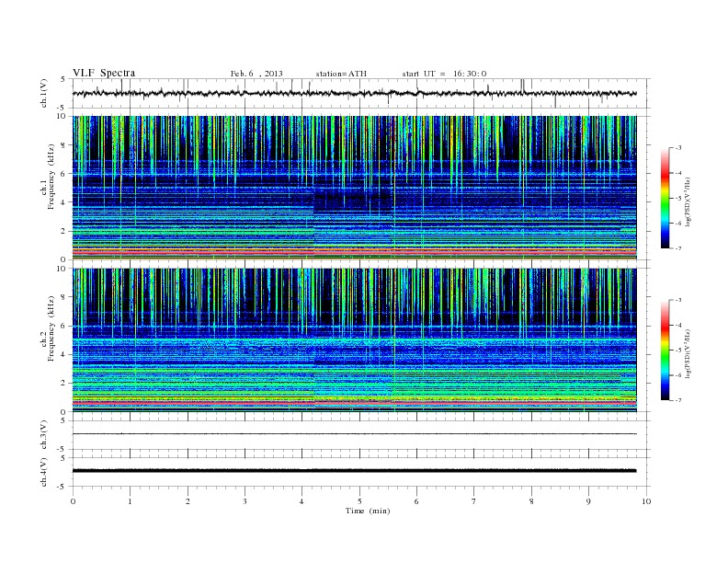The image size is (728, 563).
Task: Select the "start UT = 16:30:0" text
Action: pyautogui.click(x=444, y=74)
